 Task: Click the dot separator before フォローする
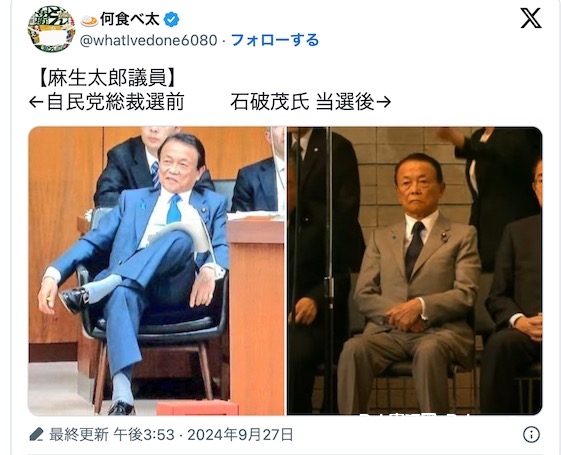[x=224, y=41]
